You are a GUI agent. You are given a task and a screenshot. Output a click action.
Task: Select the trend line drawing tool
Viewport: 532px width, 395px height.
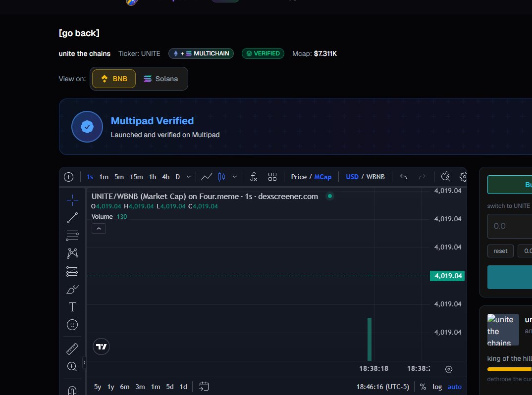click(x=72, y=218)
